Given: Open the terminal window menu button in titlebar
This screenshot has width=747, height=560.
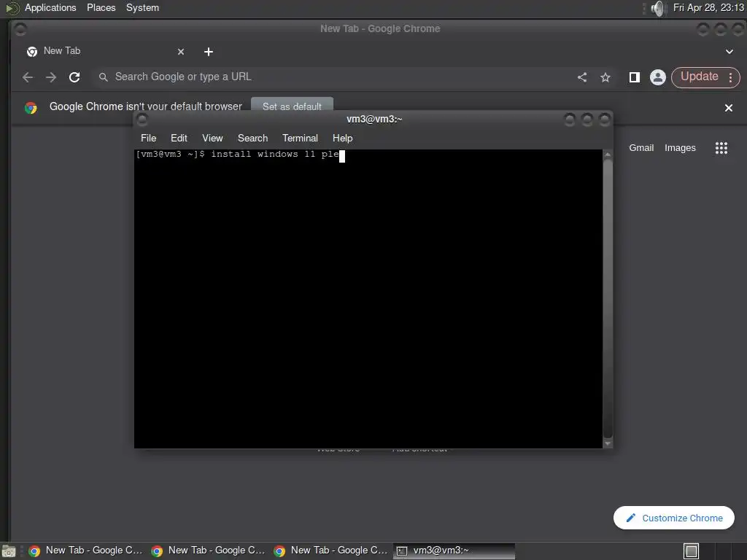Looking at the screenshot, I should click(142, 120).
